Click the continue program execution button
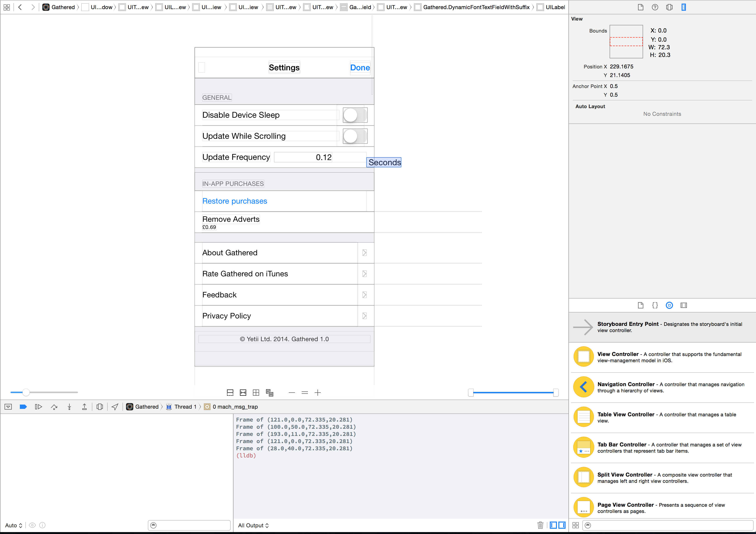The height and width of the screenshot is (534, 756). (x=38, y=406)
